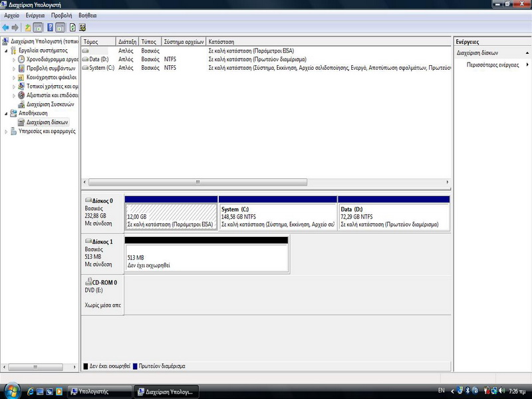The image size is (532, 399).
Task: Expand the Αξιοπιστία και επιδόσεις node
Action: click(x=14, y=95)
